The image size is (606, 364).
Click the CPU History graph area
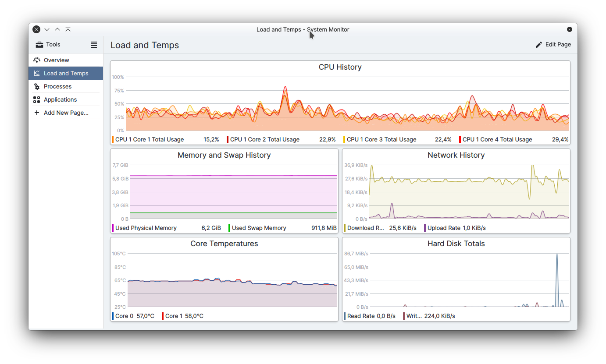[x=347, y=104]
